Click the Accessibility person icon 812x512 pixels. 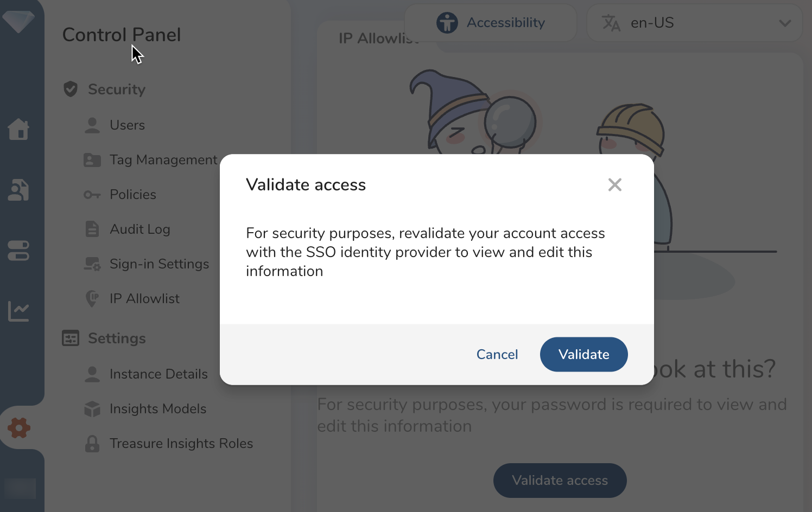[447, 23]
